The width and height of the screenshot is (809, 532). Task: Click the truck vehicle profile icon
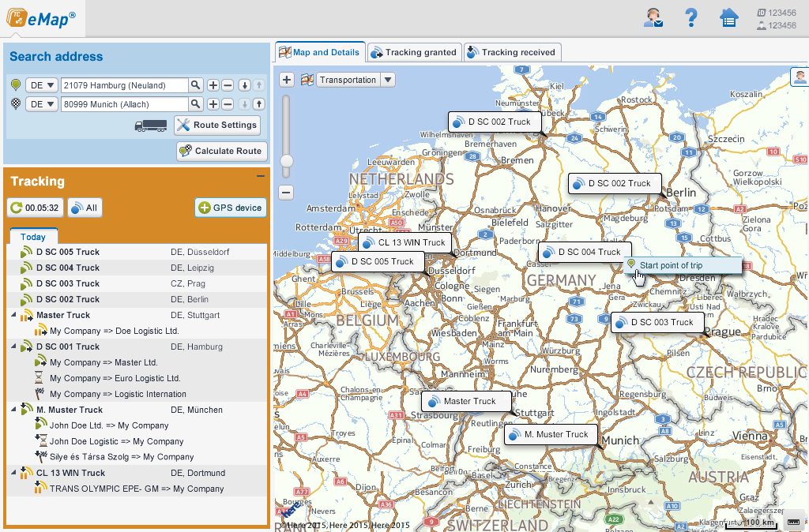click(x=151, y=125)
